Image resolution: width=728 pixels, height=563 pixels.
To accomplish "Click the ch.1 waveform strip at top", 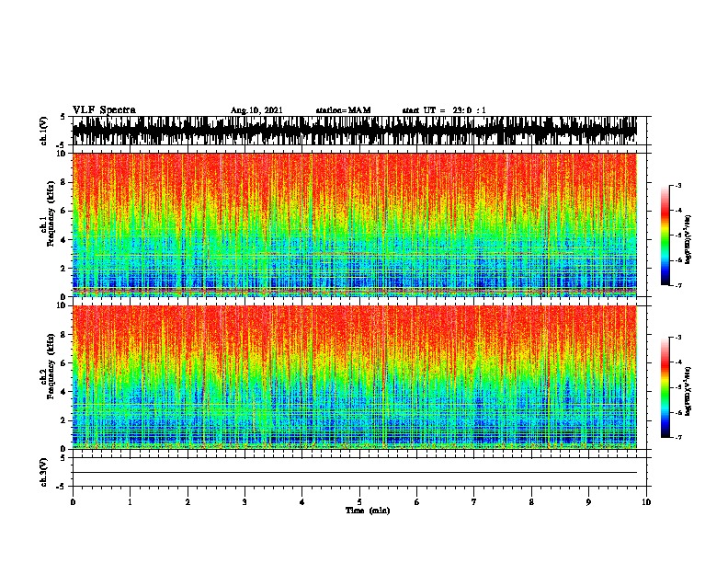I will pyautogui.click(x=355, y=131).
